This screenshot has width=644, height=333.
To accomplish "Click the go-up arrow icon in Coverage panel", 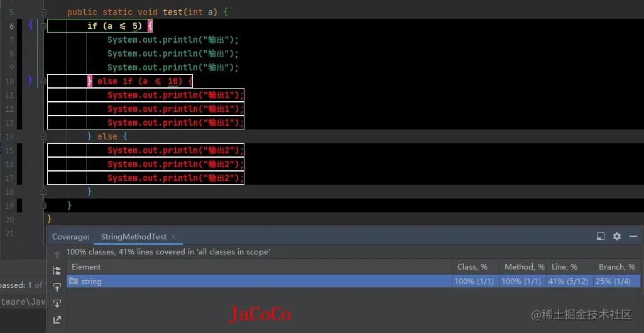I will point(57,255).
